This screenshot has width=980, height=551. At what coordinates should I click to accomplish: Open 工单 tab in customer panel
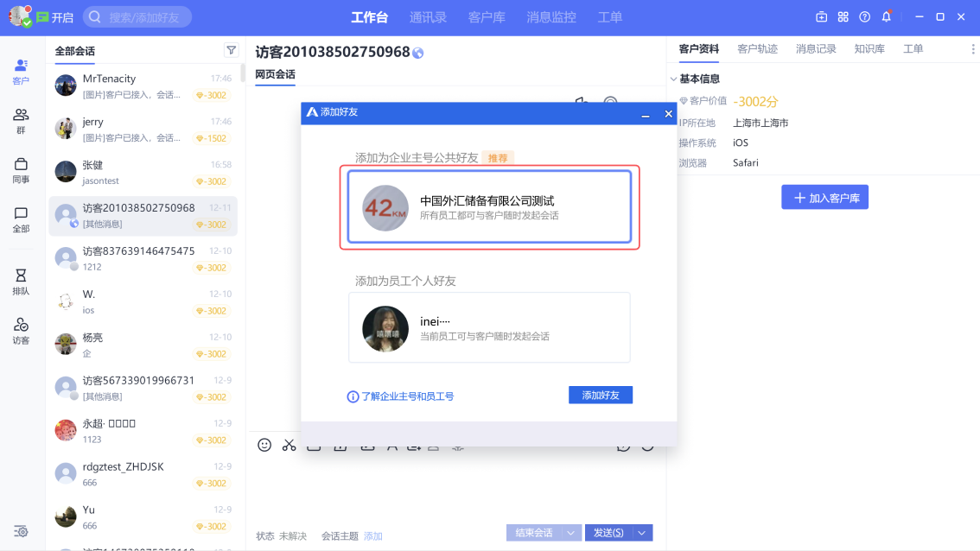point(913,48)
